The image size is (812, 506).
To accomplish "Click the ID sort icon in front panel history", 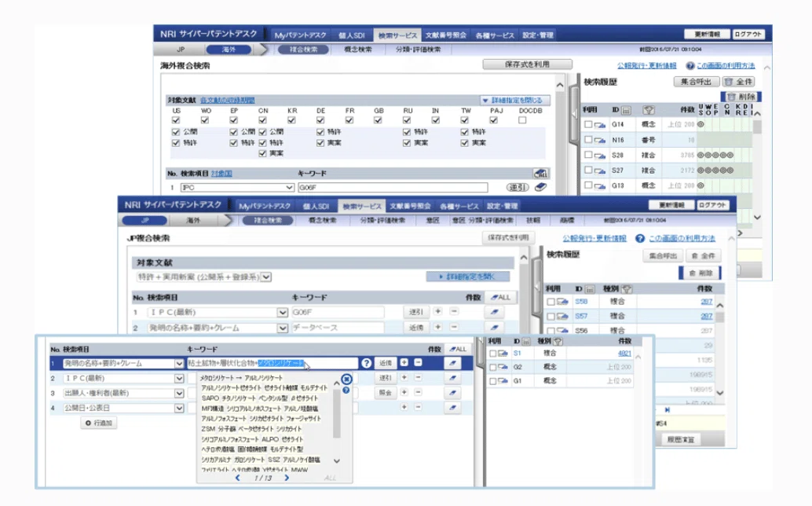I will click(x=526, y=341).
